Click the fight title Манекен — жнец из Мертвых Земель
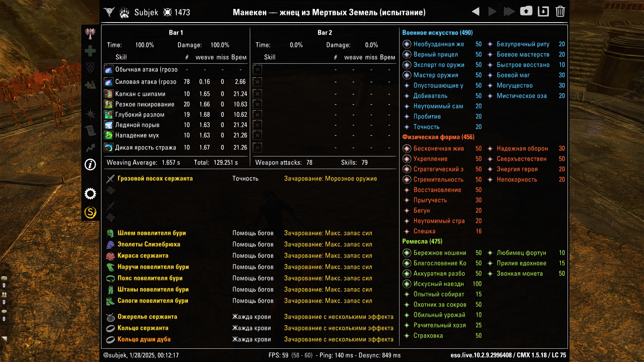This screenshot has height=362, width=644. pos(329,12)
